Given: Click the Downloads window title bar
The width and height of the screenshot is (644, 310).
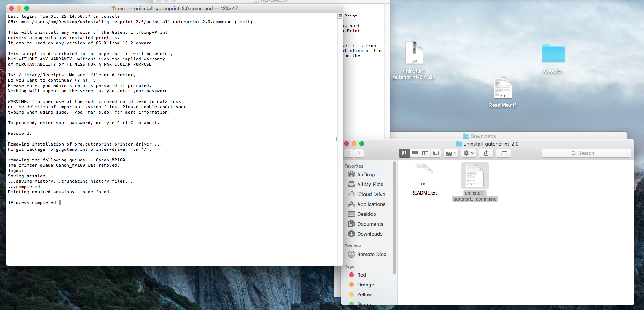Looking at the screenshot, I should [508, 136].
